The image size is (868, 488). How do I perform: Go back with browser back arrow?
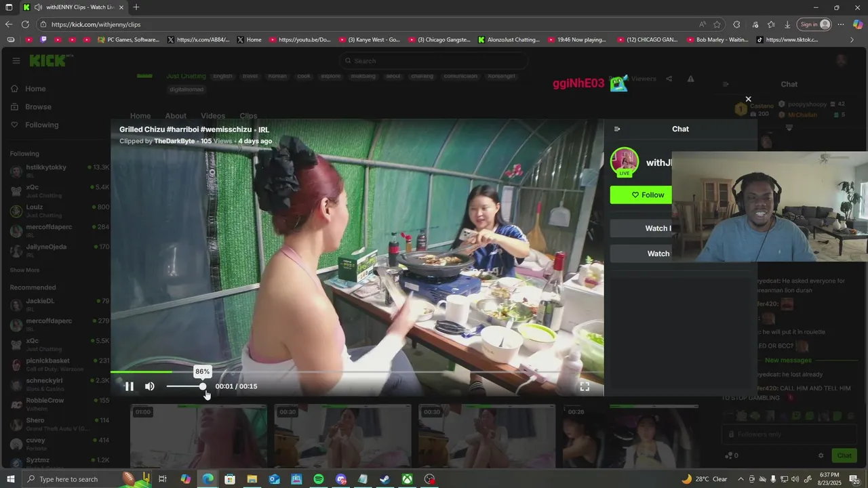[x=9, y=24]
